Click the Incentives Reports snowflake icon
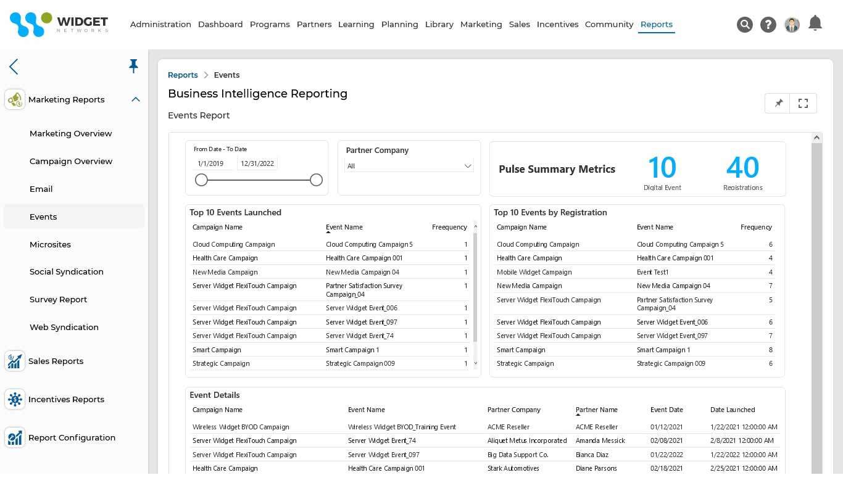The image size is (843, 504). [15, 399]
